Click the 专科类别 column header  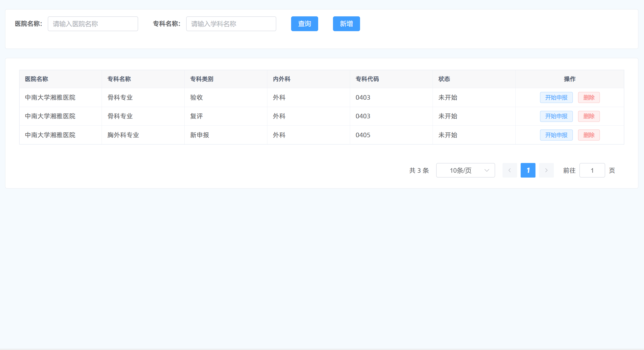tap(202, 79)
